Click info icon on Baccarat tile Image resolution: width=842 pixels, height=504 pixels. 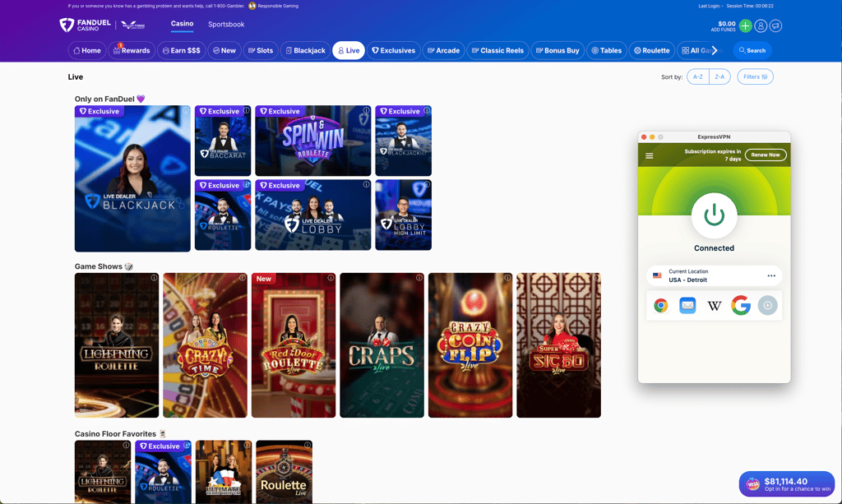pyautogui.click(x=247, y=110)
